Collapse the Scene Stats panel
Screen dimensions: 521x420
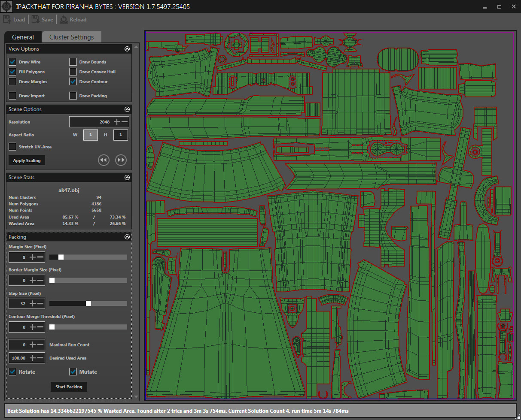point(127,177)
